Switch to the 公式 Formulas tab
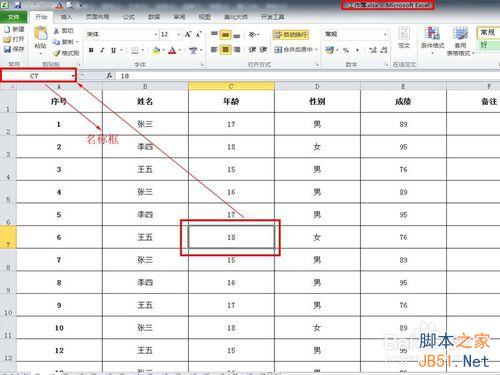The image size is (500, 375). (x=129, y=17)
